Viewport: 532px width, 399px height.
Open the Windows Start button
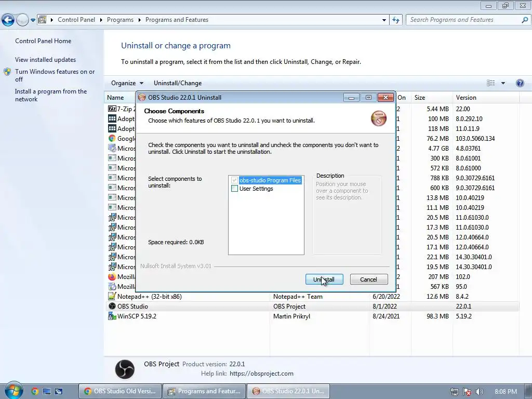(x=13, y=390)
